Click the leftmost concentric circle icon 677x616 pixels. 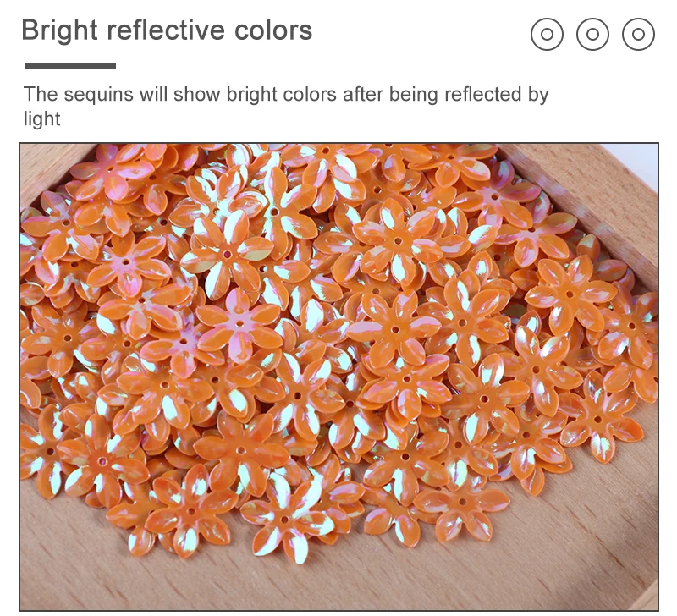click(547, 34)
